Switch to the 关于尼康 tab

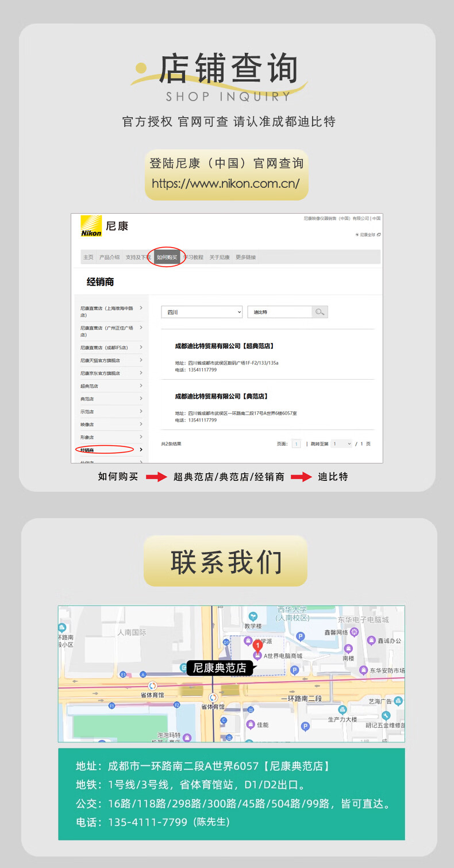click(219, 257)
